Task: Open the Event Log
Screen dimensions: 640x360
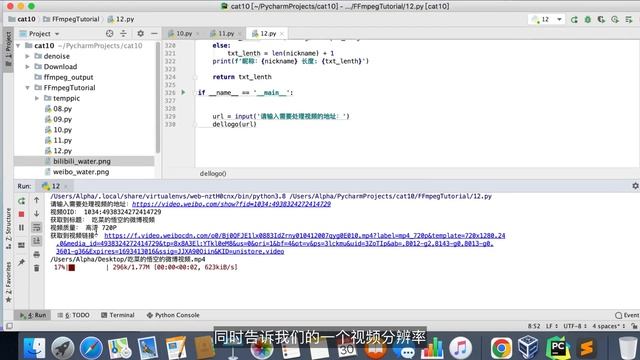Action: coord(627,315)
